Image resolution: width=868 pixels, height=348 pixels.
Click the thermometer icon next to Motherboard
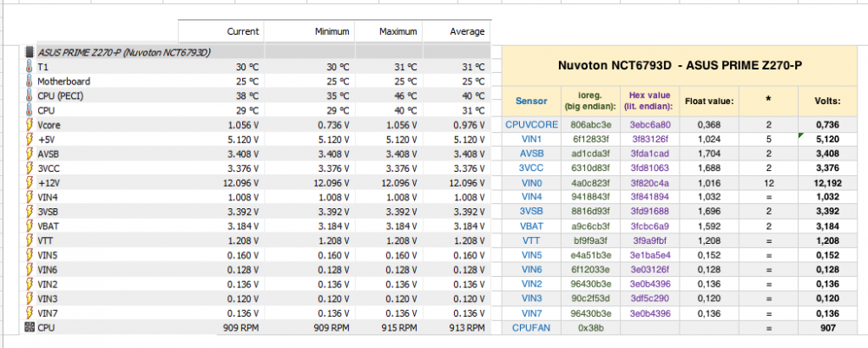30,82
